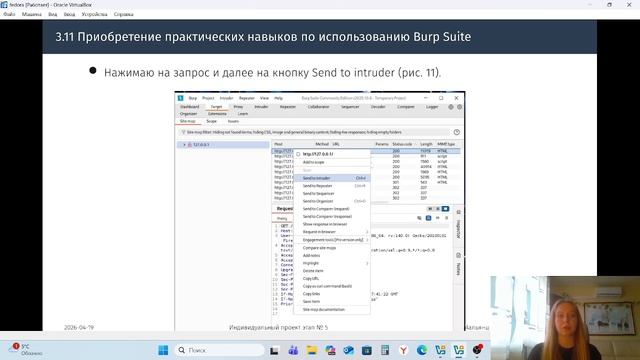Click the Site map filter bar
The image size is (640, 360).
[313, 132]
